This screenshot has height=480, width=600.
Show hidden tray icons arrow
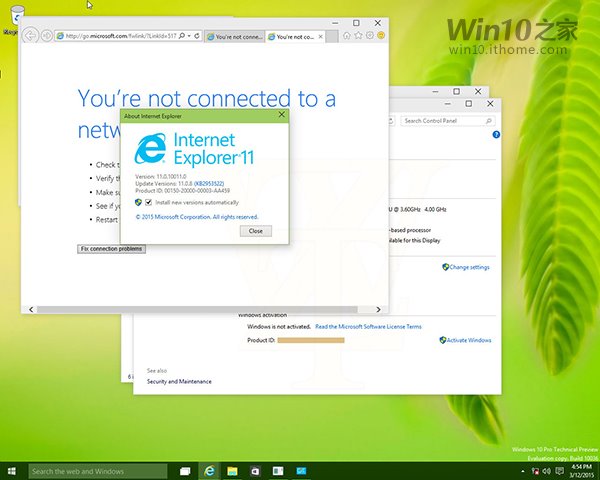pyautogui.click(x=523, y=471)
